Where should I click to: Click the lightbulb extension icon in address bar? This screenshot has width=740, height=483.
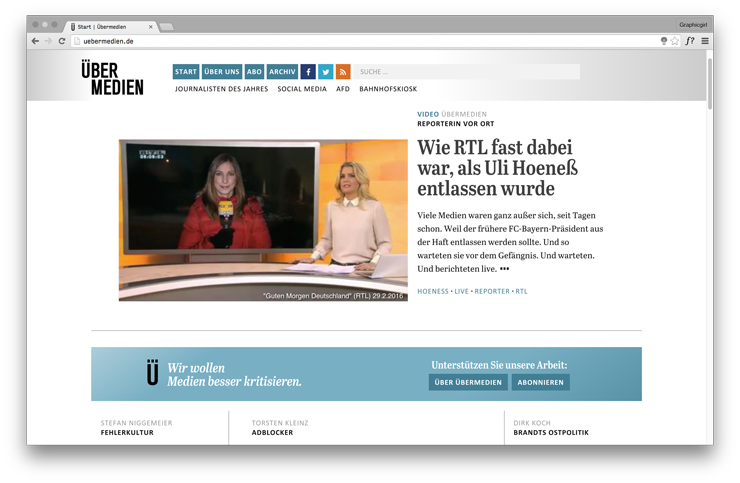click(664, 41)
